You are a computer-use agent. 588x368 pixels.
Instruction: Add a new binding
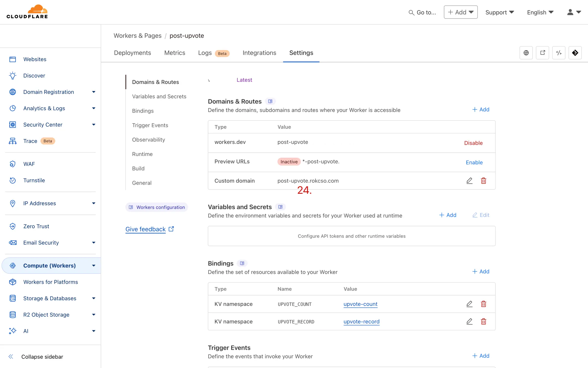click(x=481, y=272)
